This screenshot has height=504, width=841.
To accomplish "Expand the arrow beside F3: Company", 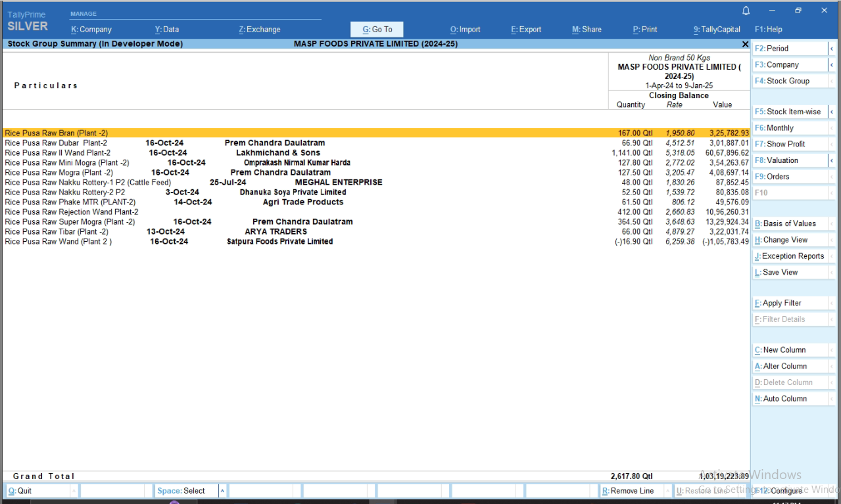I will 832,65.
